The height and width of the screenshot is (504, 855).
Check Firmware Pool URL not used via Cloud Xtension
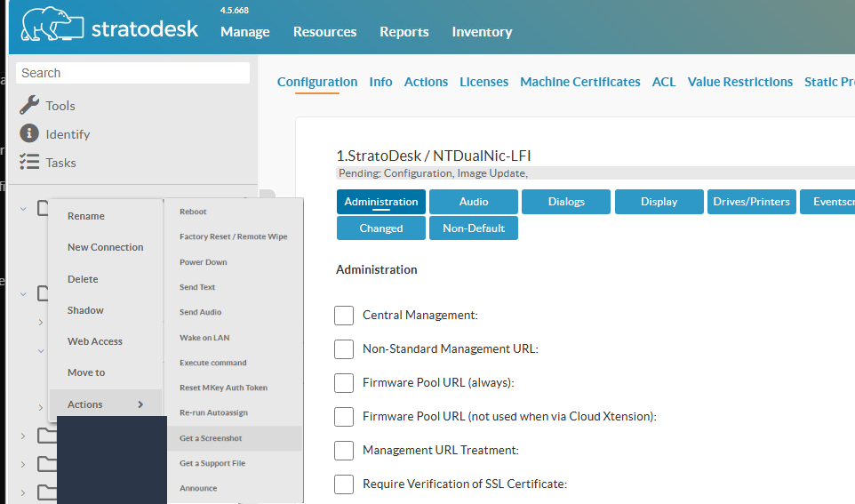(344, 417)
